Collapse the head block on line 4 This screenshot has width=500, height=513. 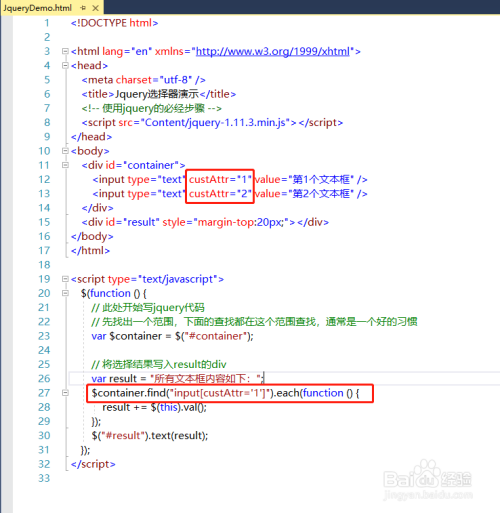coord(65,65)
